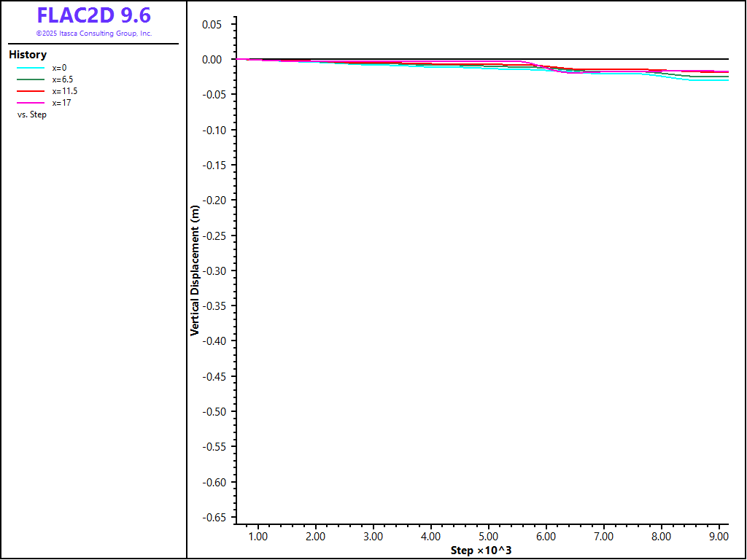Click the FLAC2D 9.6 title
747x560 pixels.
coord(93,16)
